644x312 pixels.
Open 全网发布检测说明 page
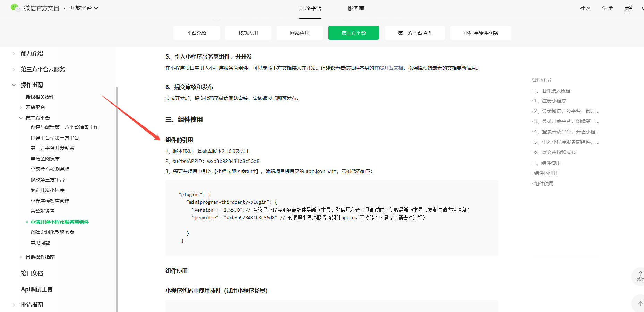[50, 169]
